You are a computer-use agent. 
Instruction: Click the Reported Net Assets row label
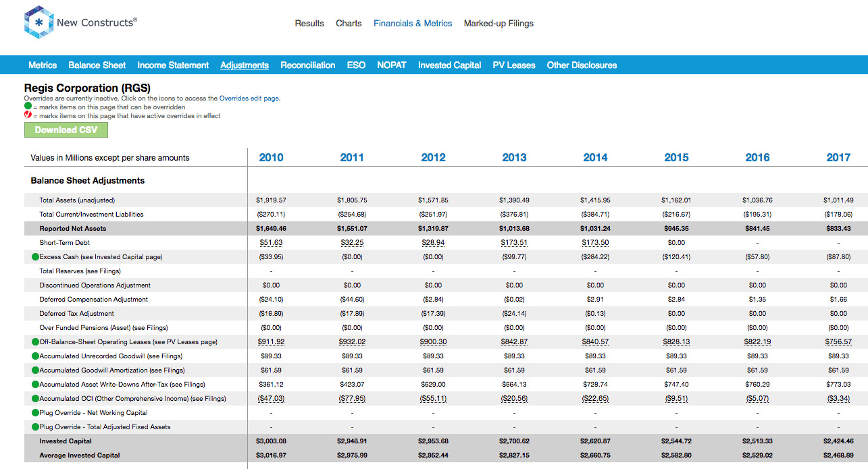pos(73,229)
